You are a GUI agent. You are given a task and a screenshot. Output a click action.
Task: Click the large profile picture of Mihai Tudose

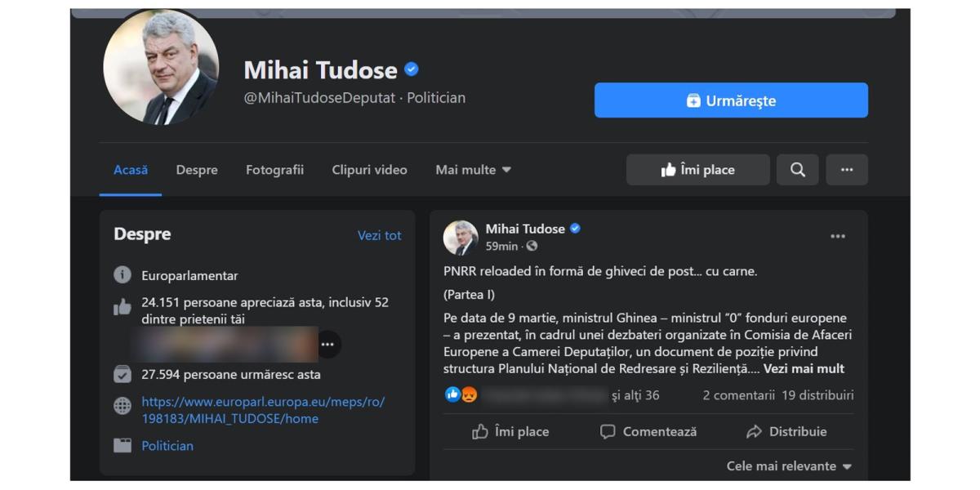pyautogui.click(x=161, y=68)
